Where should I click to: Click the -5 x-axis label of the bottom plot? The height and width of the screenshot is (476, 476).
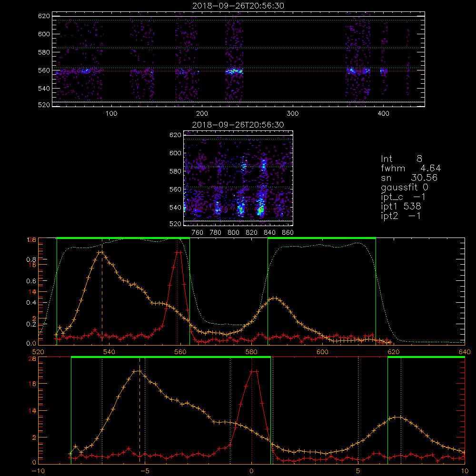145,471
